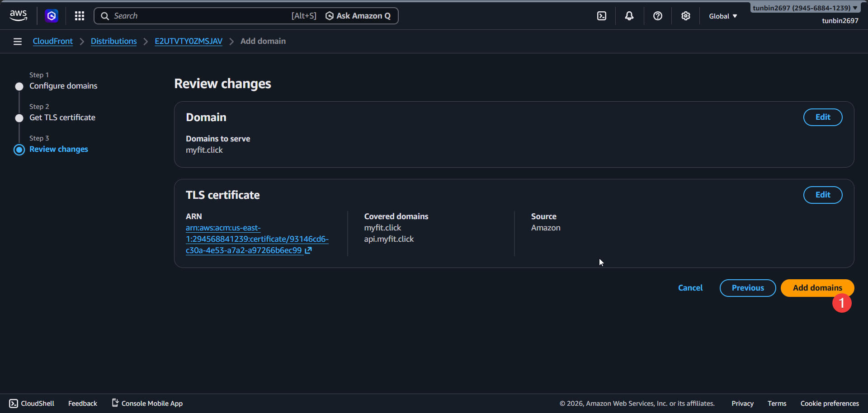Select Step 2 Get TLS certificate
This screenshot has height=413, width=868.
(62, 117)
